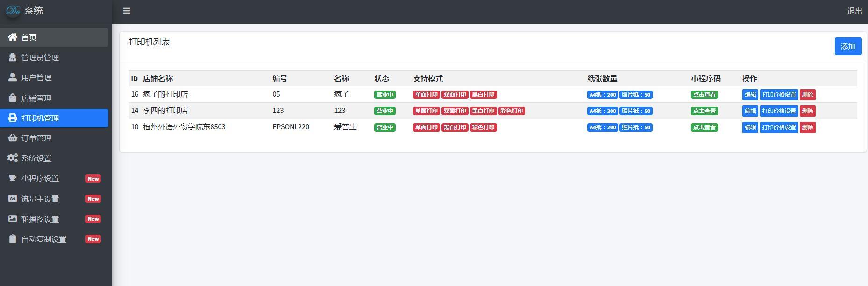Edit the 疯子的打印店 printer row
Screen dimensions: 868x286
point(750,95)
